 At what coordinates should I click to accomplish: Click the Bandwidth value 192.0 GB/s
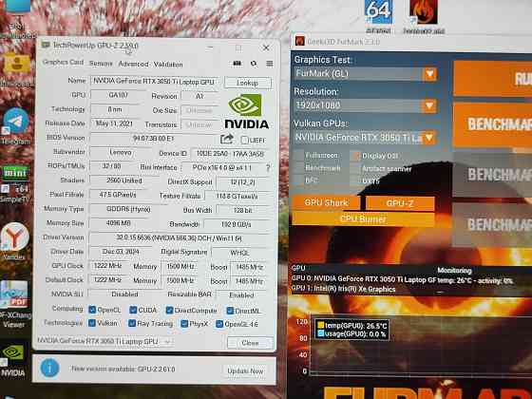237,224
